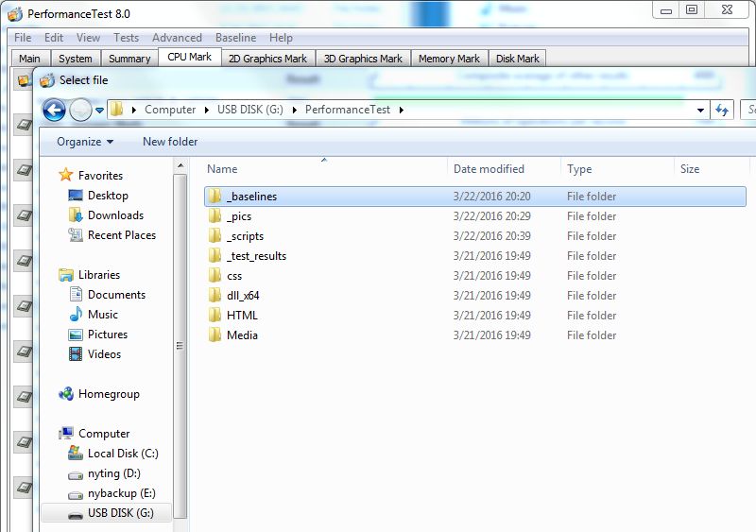Click the navigation pane scrollbar thumb
This screenshot has height=532, width=756.
click(180, 346)
